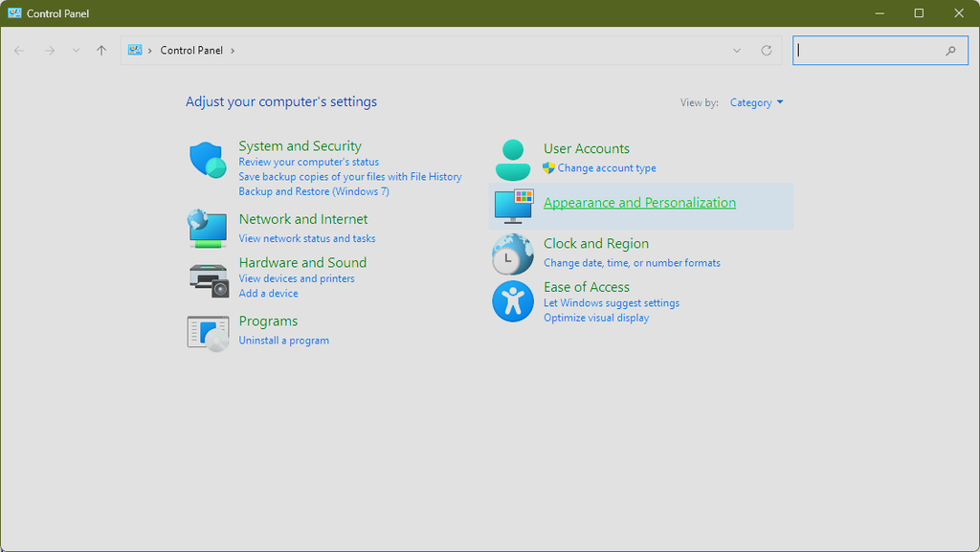
Task: Click Uninstall a program
Action: coord(283,341)
